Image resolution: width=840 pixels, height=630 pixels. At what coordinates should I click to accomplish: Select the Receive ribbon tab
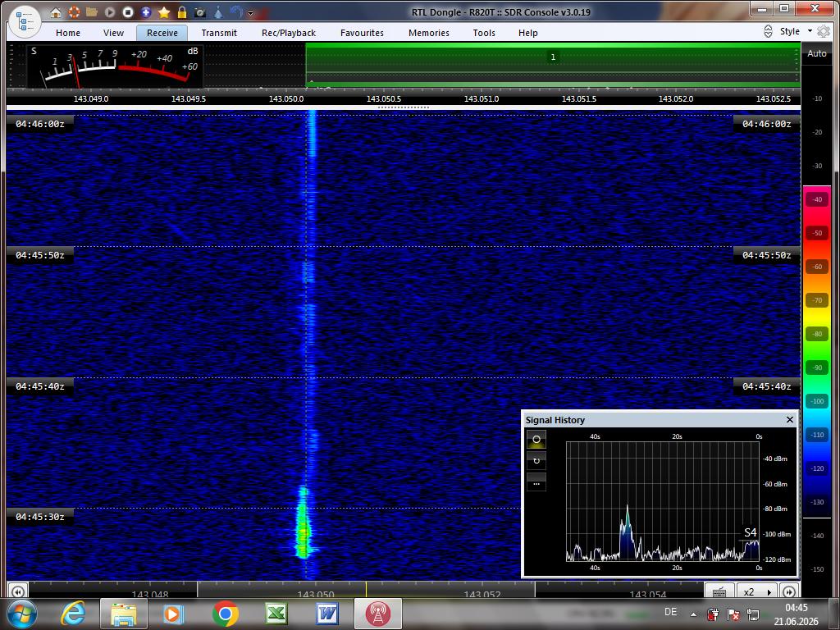click(x=162, y=33)
